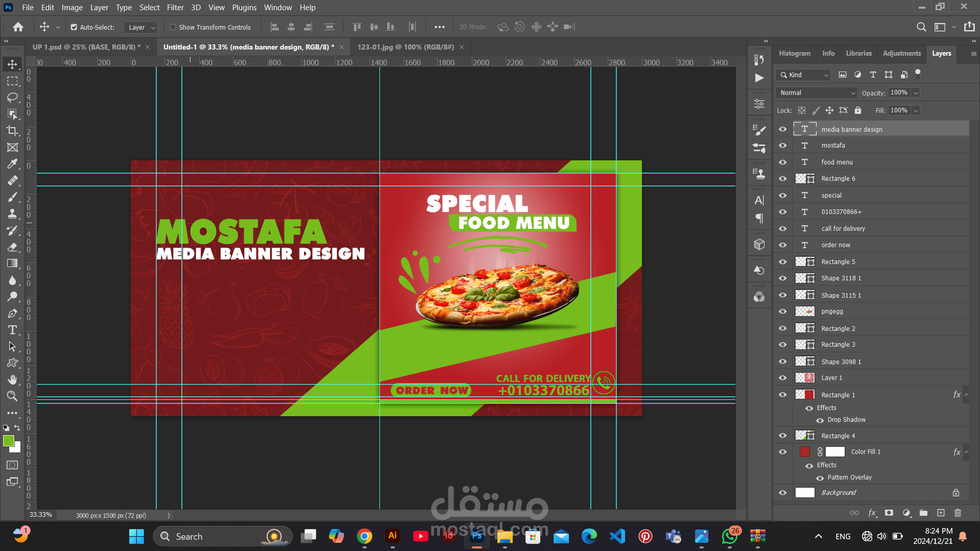Screen dimensions: 980x551
Task: Open the Filter menu
Action: coord(175,8)
